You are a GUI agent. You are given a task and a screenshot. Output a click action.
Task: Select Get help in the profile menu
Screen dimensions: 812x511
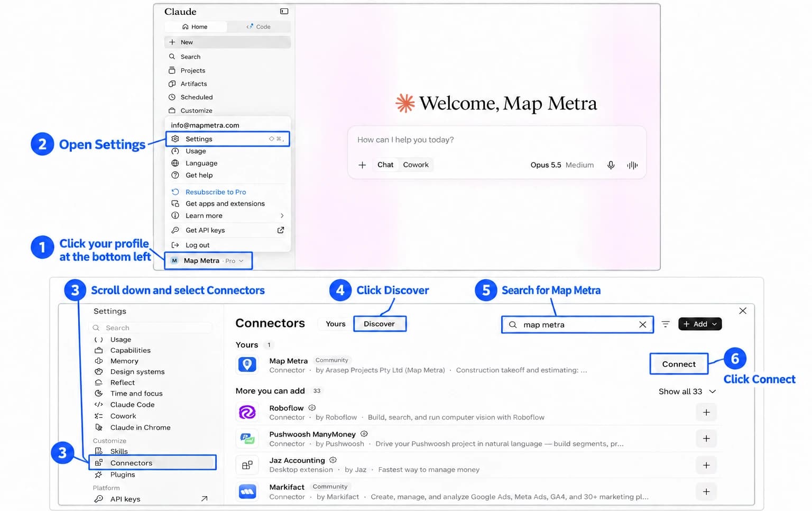click(227, 175)
